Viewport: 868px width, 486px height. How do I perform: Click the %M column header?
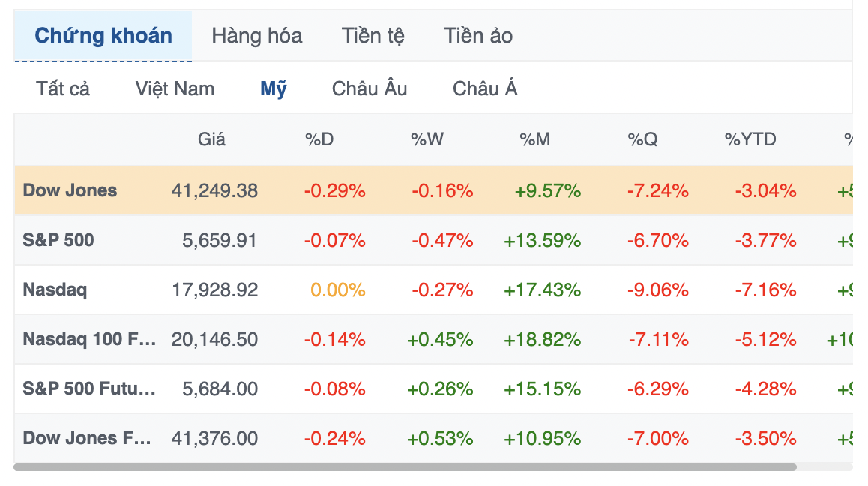[x=534, y=139]
